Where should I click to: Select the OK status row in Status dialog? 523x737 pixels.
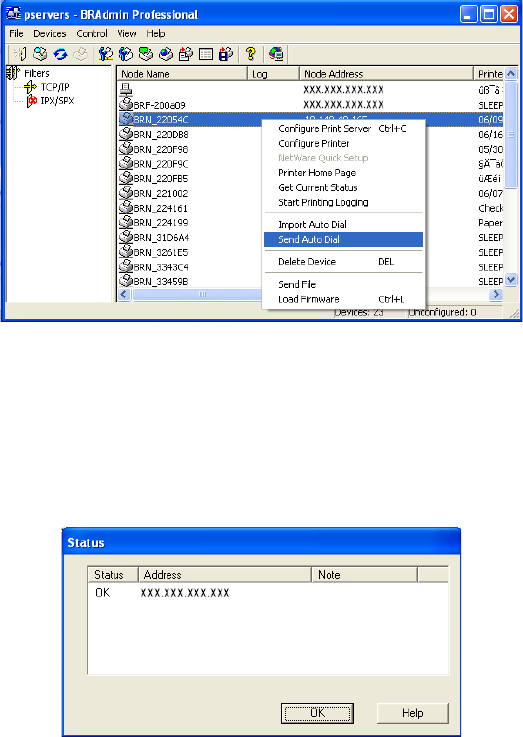(x=268, y=593)
